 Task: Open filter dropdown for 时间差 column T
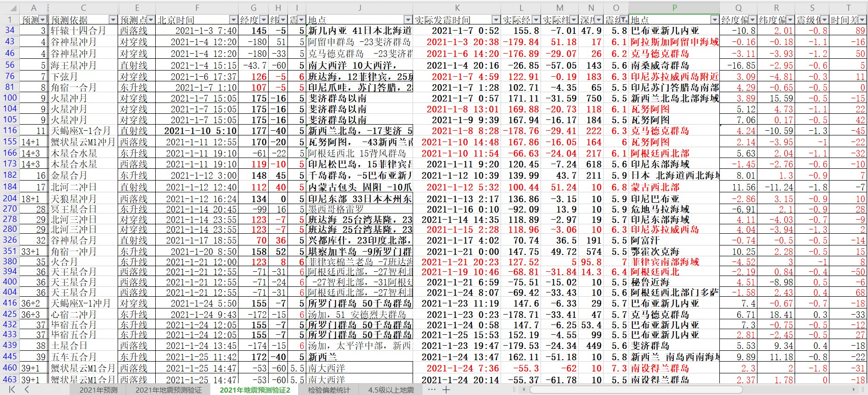point(862,20)
